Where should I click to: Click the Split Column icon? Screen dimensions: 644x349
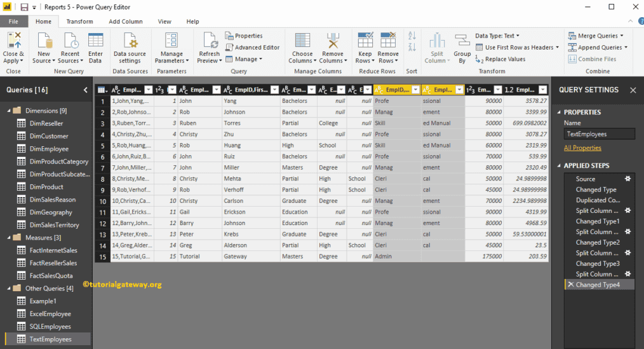tap(437, 41)
